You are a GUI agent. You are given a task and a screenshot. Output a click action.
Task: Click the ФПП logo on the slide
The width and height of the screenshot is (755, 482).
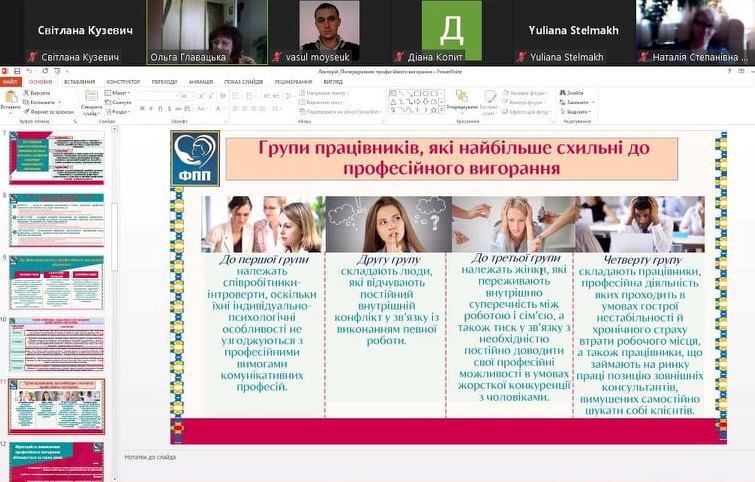click(195, 158)
